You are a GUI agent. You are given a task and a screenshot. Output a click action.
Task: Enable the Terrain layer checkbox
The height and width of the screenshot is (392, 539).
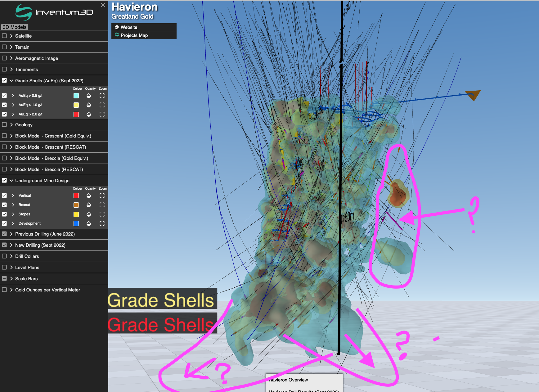pos(4,47)
